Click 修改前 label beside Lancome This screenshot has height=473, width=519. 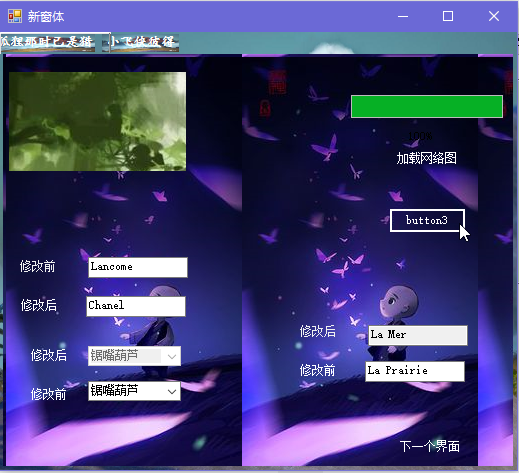pos(37,266)
